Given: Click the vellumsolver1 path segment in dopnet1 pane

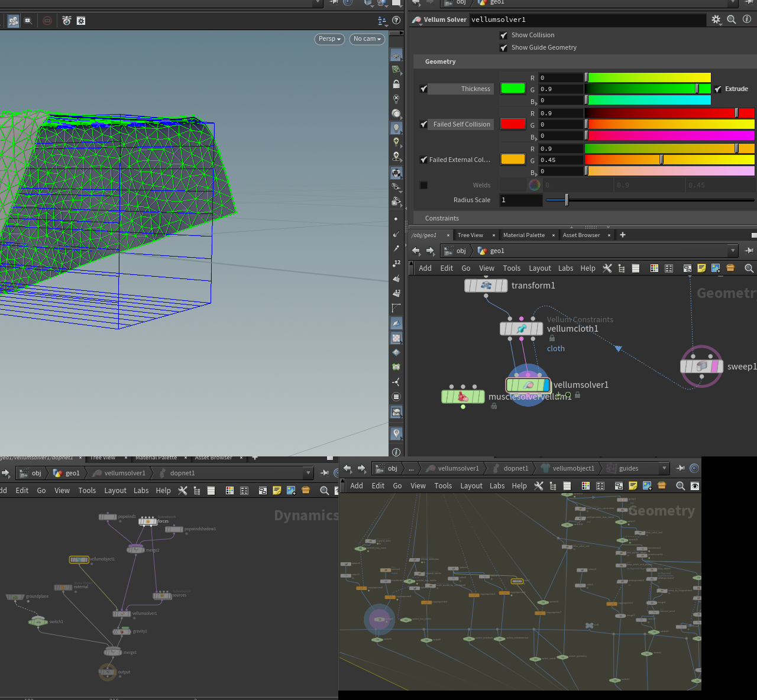Looking at the screenshot, I should (119, 473).
